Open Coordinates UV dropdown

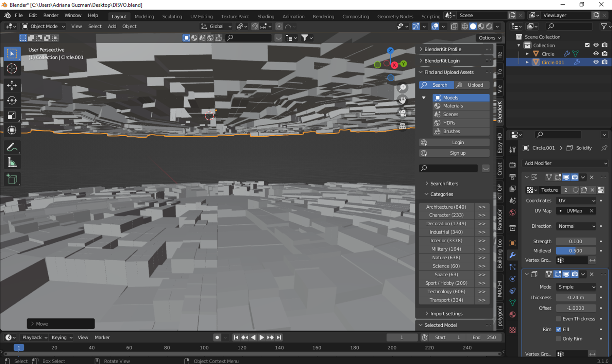[576, 201]
